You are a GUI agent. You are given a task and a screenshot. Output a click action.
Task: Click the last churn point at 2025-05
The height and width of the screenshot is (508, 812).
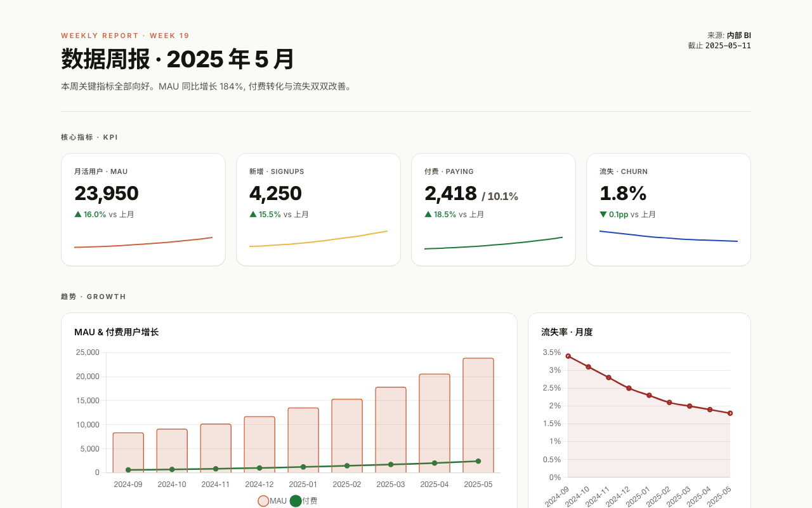click(730, 413)
